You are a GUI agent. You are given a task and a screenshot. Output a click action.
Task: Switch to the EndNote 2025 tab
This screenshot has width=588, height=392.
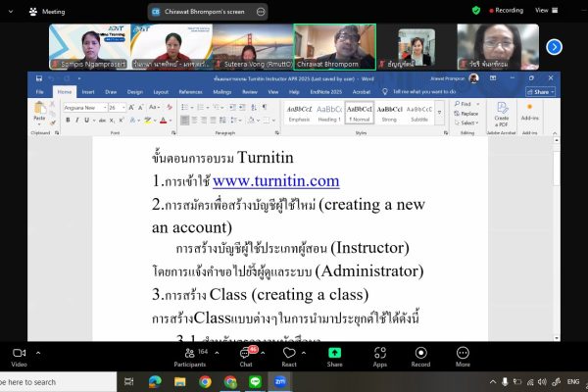pyautogui.click(x=326, y=92)
